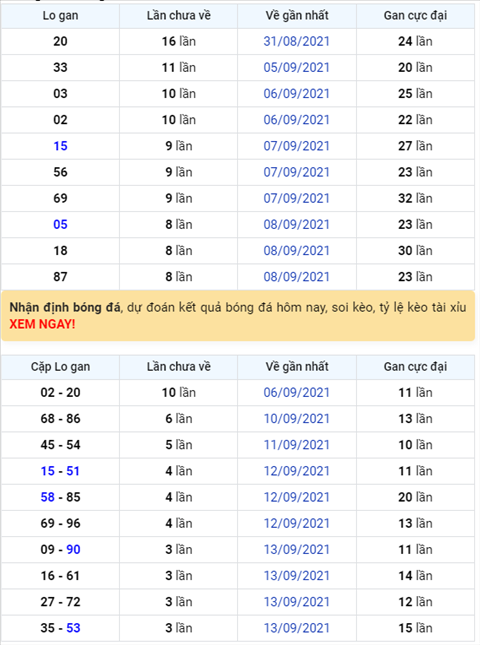This screenshot has height=645, width=480.
Task: Open date 06/09/2021 in pair 02 - 20 row
Action: point(297,392)
